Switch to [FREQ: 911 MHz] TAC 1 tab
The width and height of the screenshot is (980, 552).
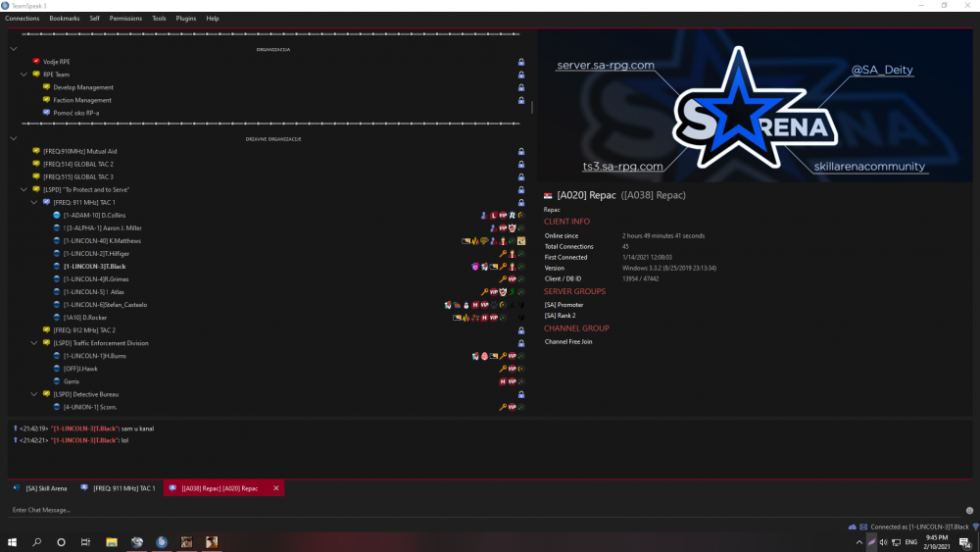[x=119, y=488]
